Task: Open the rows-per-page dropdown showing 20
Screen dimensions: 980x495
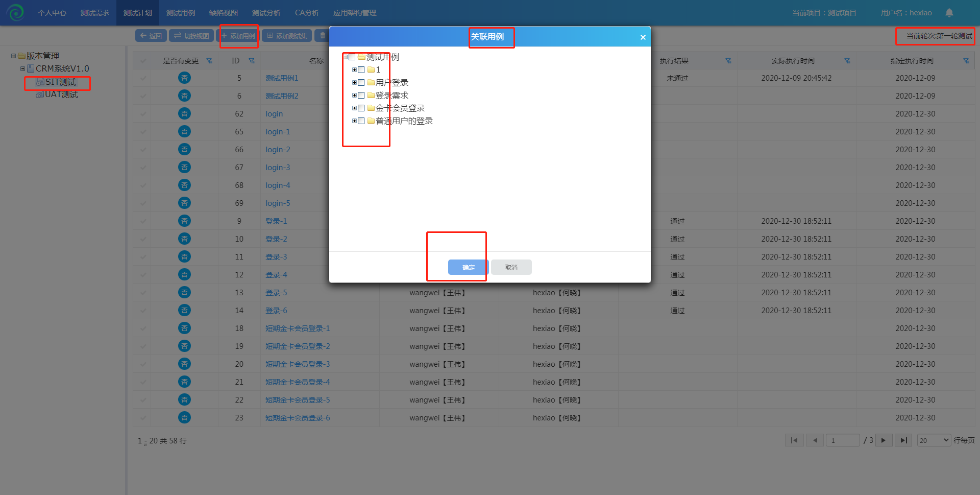Action: point(934,440)
